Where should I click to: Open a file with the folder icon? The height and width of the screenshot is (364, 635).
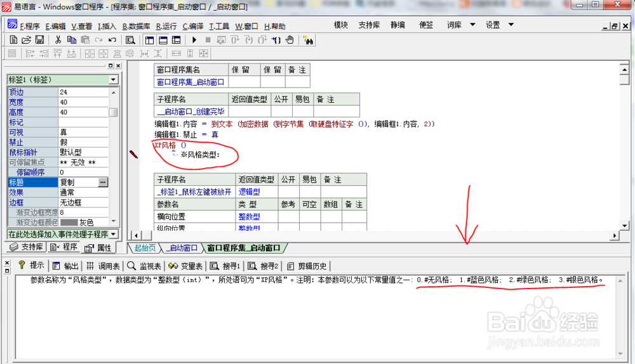[26, 40]
